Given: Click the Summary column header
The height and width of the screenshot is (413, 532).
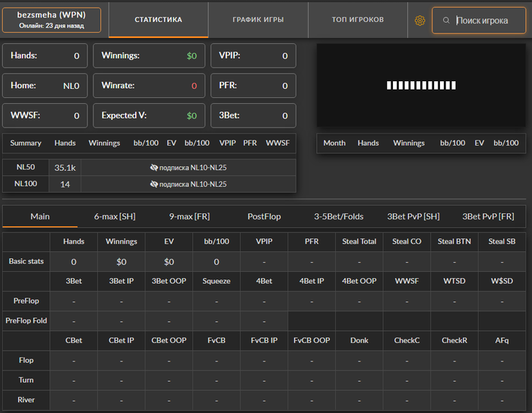Looking at the screenshot, I should [26, 143].
